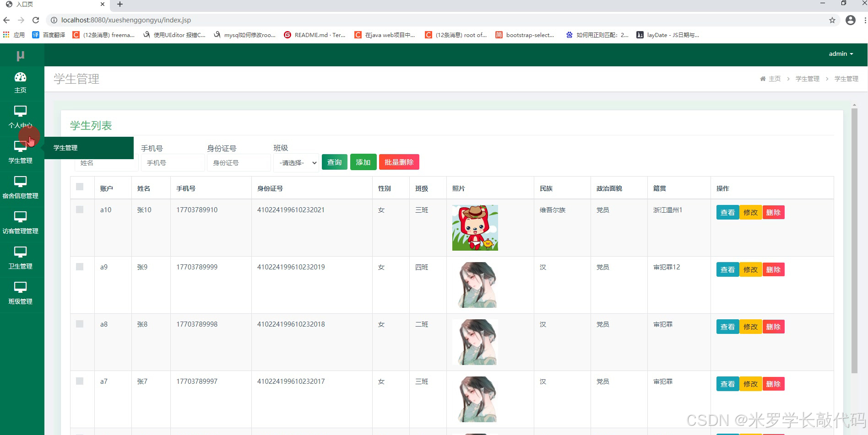Click the μ logo in sidebar header
Image resolution: width=868 pixels, height=435 pixels.
coord(20,55)
